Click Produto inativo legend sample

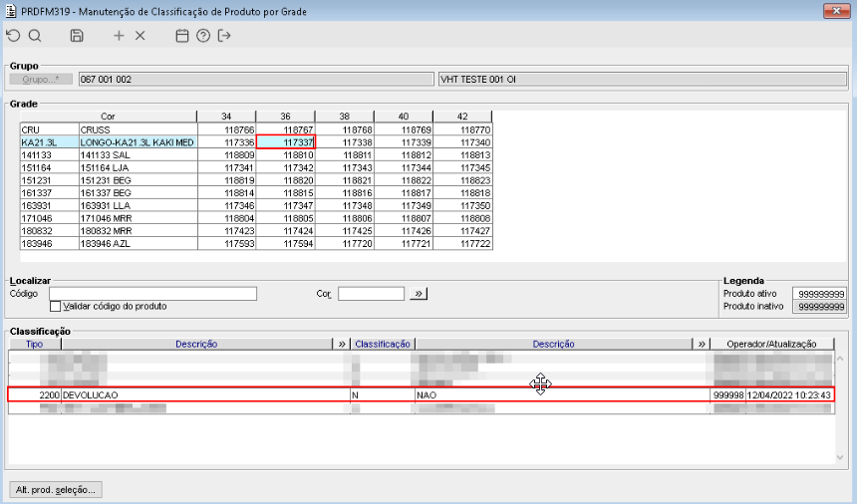[x=820, y=307]
